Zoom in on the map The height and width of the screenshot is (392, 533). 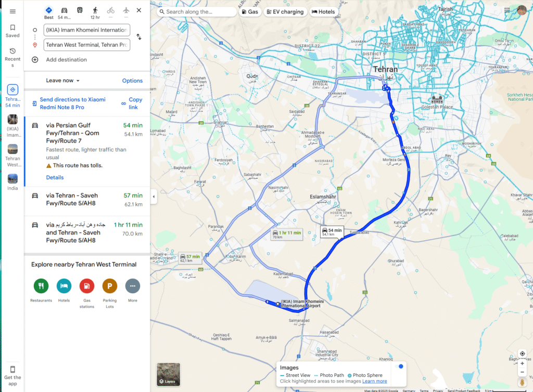point(522,363)
